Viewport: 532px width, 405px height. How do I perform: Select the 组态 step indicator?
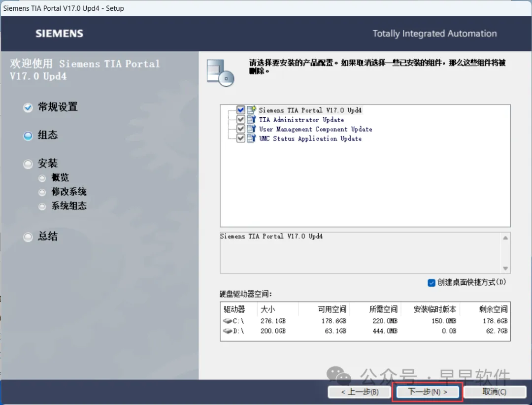28,135
